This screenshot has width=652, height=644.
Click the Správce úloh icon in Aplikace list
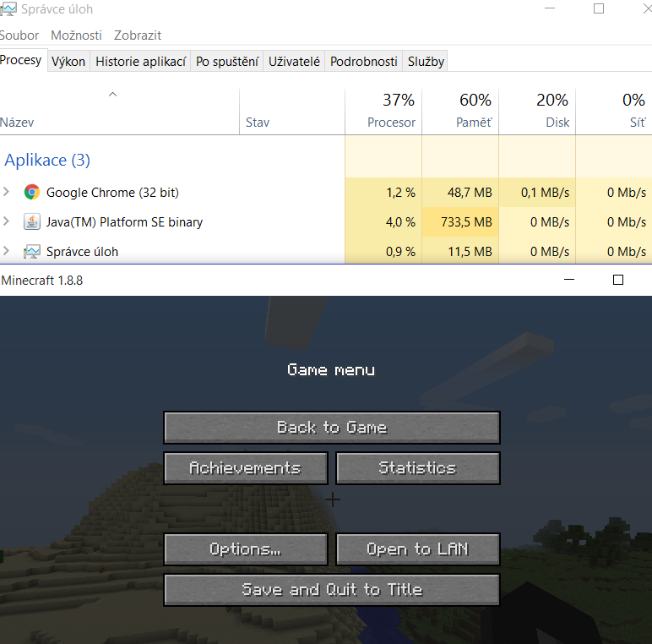pos(32,251)
